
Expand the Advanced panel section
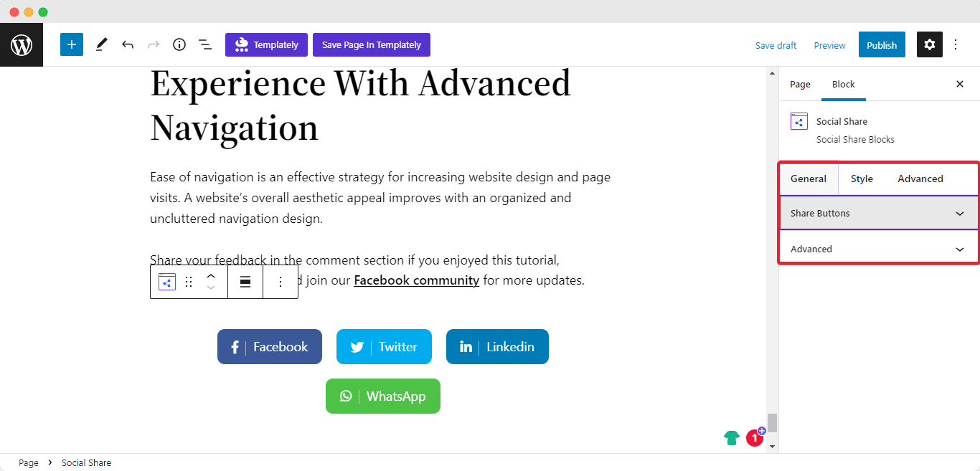pyautogui.click(x=878, y=249)
